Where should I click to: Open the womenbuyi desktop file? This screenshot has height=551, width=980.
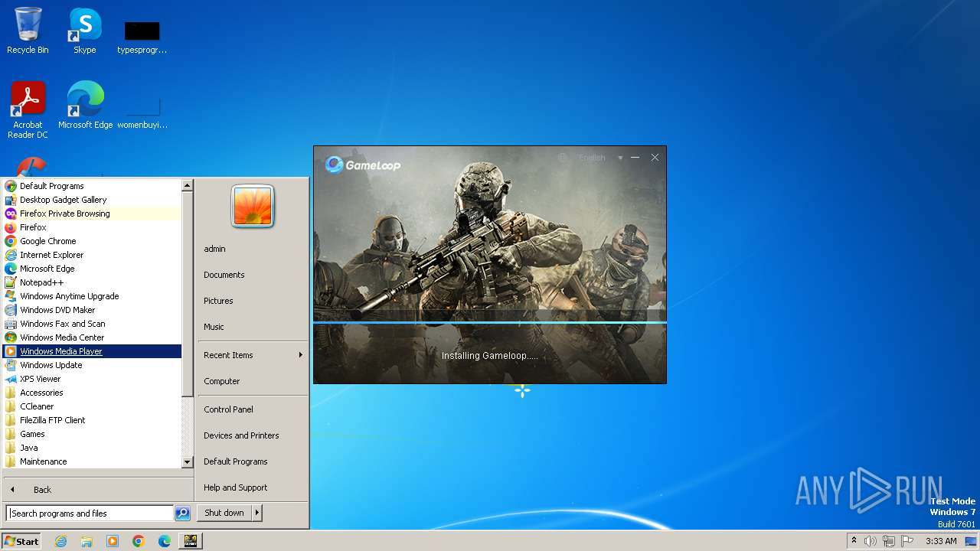(142, 111)
